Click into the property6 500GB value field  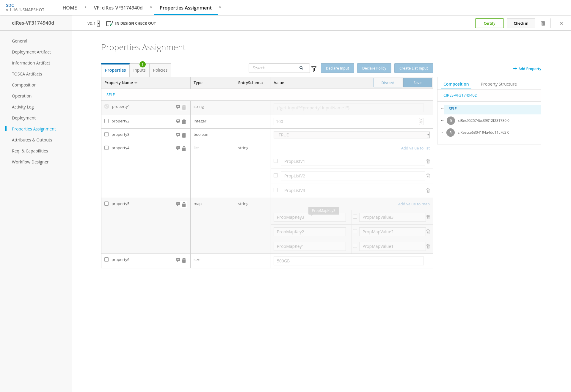point(348,261)
